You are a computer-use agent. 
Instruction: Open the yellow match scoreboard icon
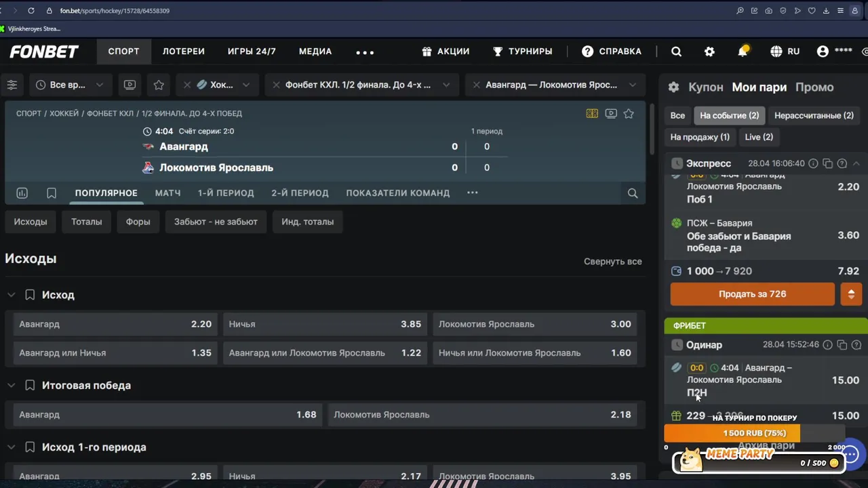592,114
